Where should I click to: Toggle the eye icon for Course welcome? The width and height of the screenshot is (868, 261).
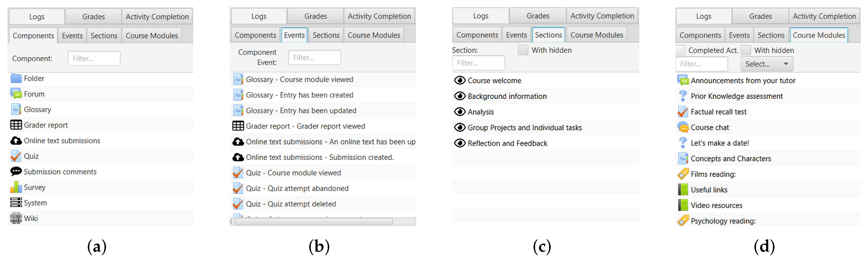[460, 80]
